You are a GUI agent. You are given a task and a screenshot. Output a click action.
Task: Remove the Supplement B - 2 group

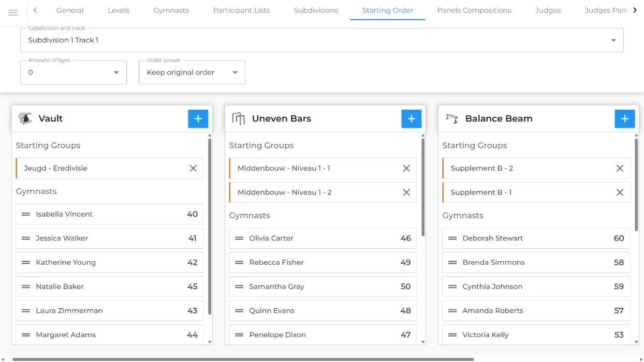pos(620,168)
